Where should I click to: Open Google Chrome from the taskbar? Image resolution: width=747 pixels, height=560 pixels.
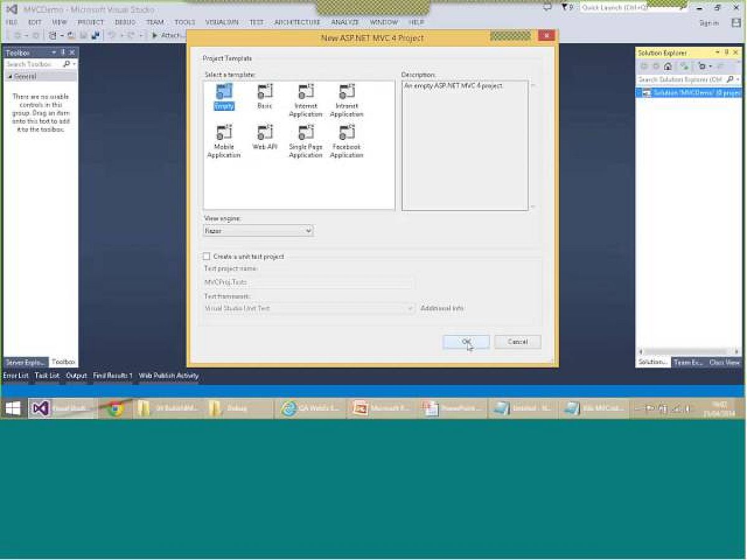point(115,409)
